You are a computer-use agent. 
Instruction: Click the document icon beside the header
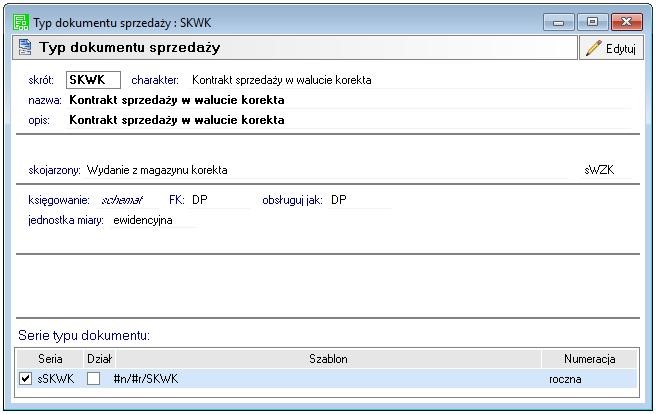(23, 48)
